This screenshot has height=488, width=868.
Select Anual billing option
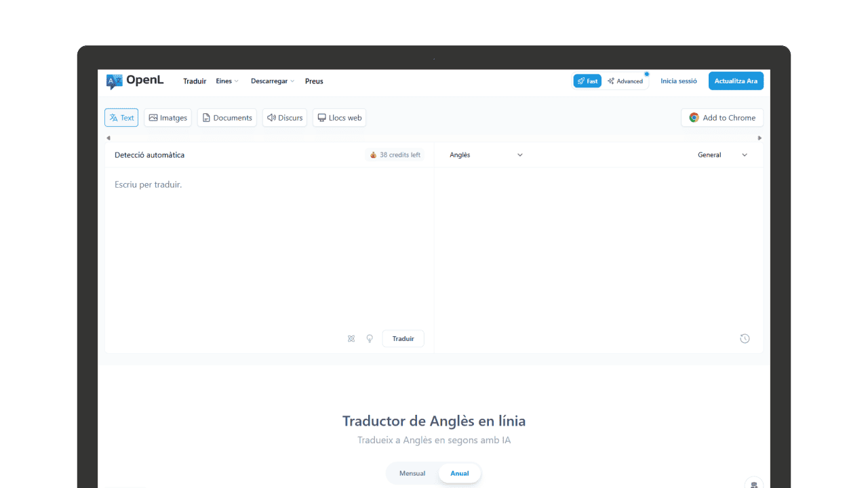coord(460,473)
